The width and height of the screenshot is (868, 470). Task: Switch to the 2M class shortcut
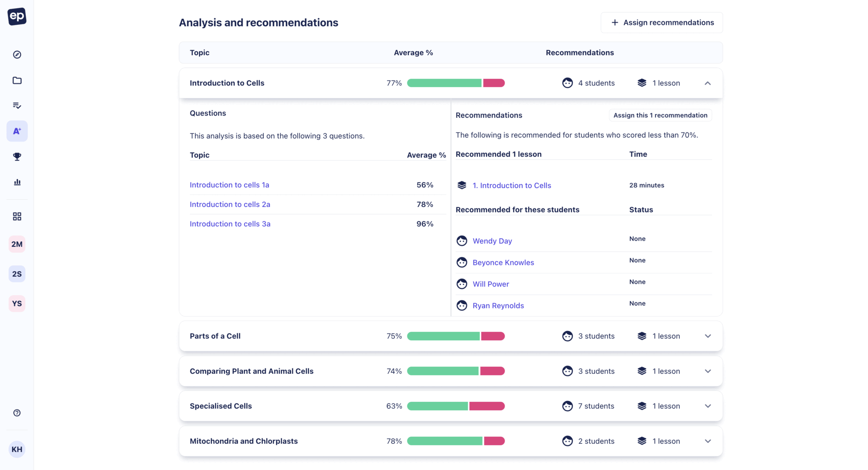pos(17,244)
